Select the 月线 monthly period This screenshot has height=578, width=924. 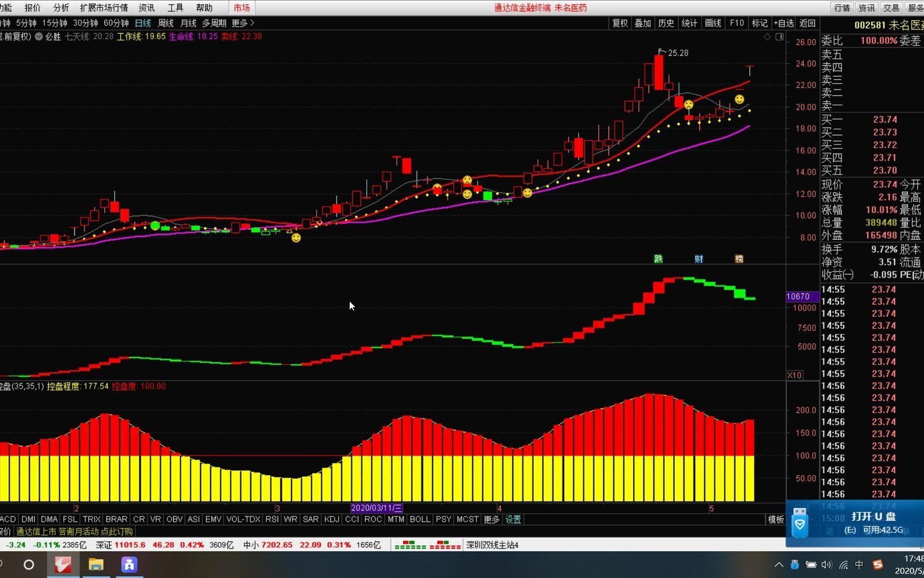pos(188,23)
